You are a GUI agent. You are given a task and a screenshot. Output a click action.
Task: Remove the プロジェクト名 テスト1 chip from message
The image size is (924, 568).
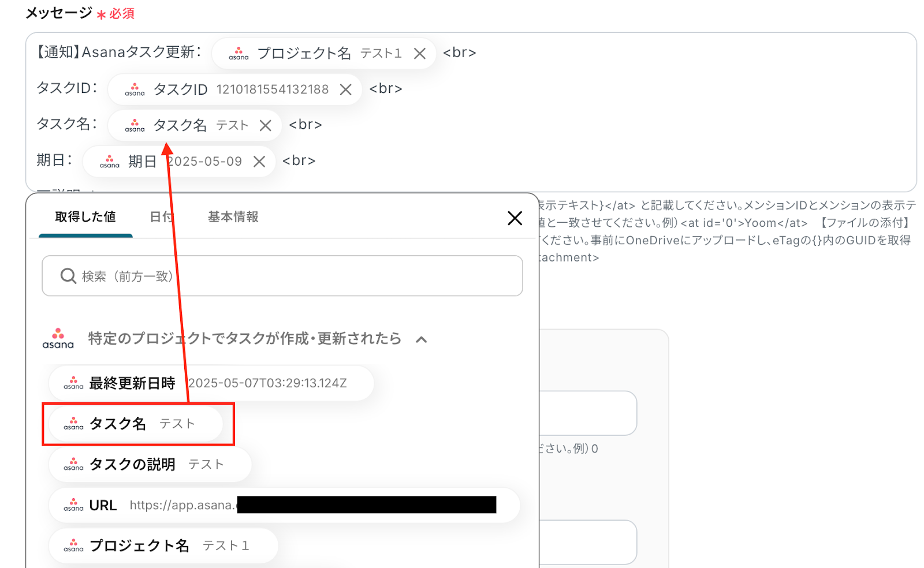click(x=420, y=54)
